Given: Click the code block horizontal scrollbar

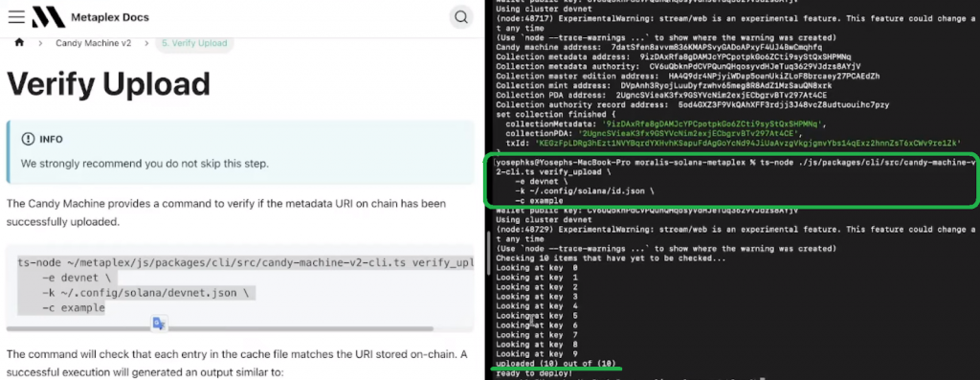Looking at the screenshot, I should tap(220, 328).
